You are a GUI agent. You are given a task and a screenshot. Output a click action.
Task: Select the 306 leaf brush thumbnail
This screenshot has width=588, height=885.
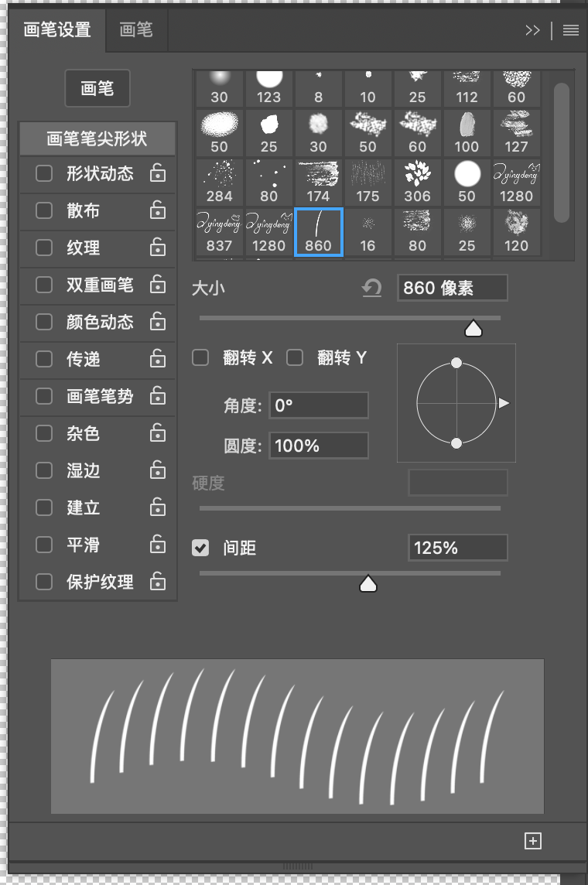tap(417, 182)
